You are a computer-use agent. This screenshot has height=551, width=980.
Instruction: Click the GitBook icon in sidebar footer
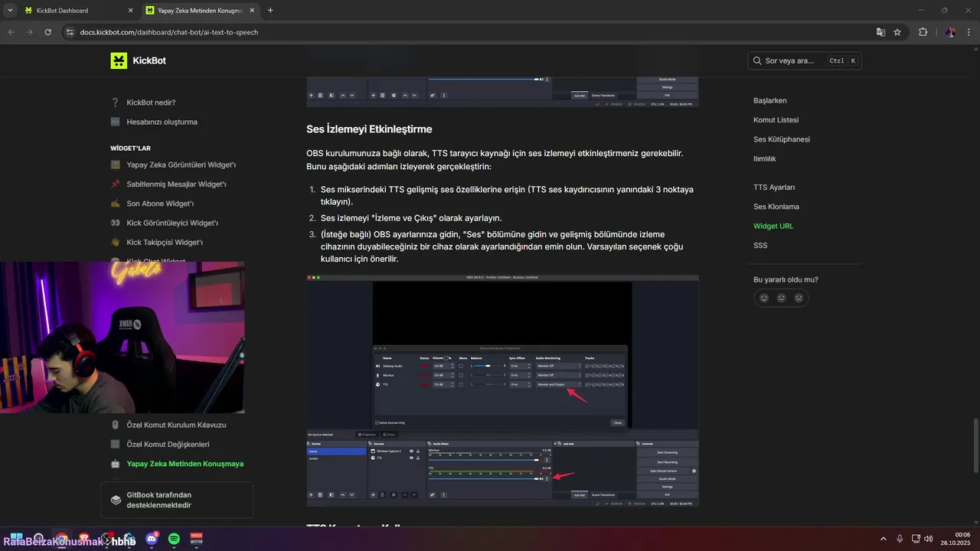(x=116, y=500)
